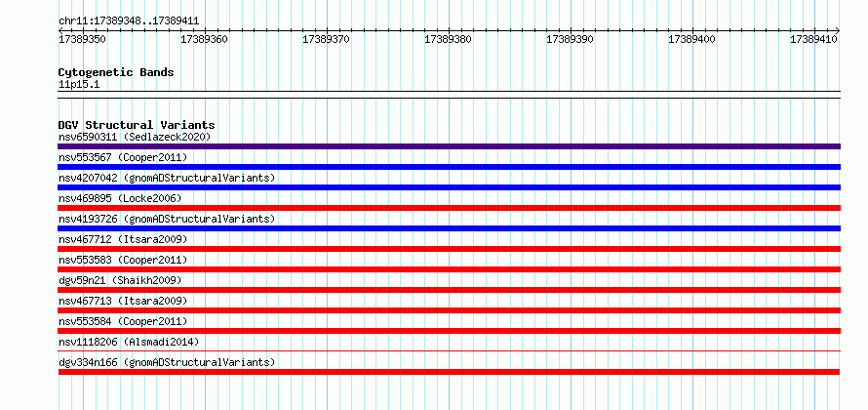
Task: Click the red bar under nsv553583
Action: [449, 269]
